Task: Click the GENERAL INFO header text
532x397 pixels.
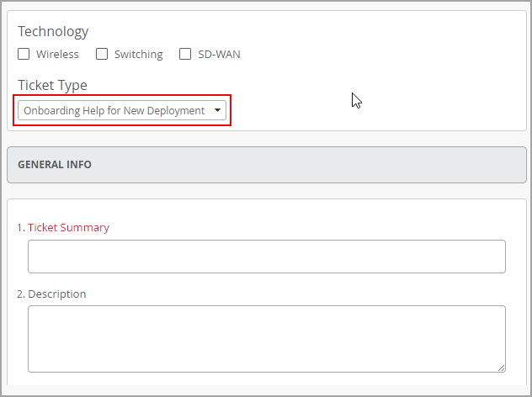Action: 55,165
